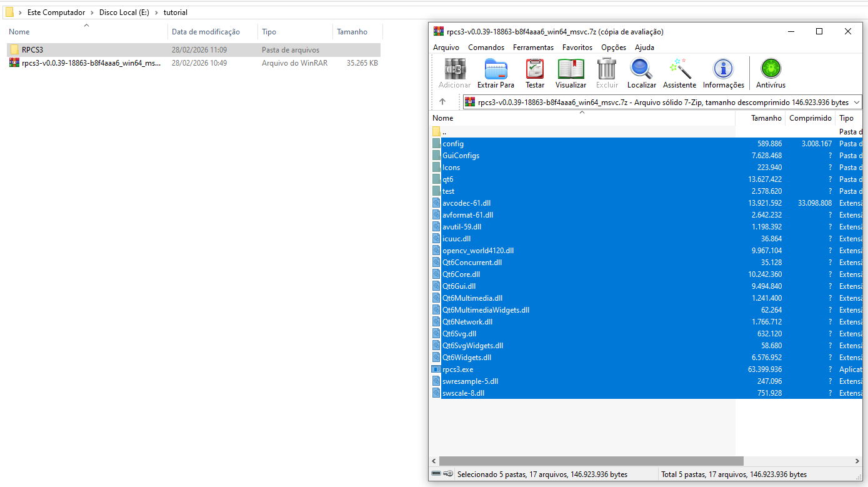Open the Visualizar tool in WinRAR

[x=571, y=73]
